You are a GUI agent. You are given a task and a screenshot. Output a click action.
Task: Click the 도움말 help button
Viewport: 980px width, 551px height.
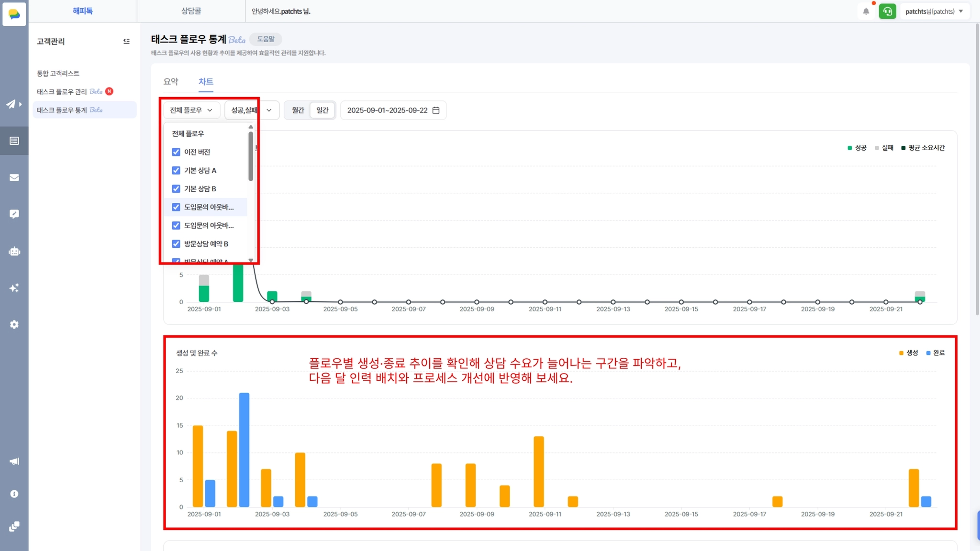[266, 39]
